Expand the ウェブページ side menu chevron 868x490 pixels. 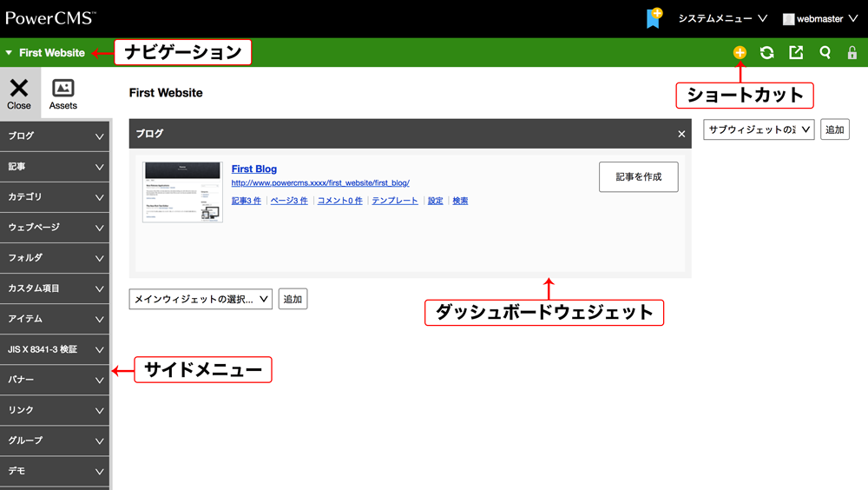click(x=99, y=228)
